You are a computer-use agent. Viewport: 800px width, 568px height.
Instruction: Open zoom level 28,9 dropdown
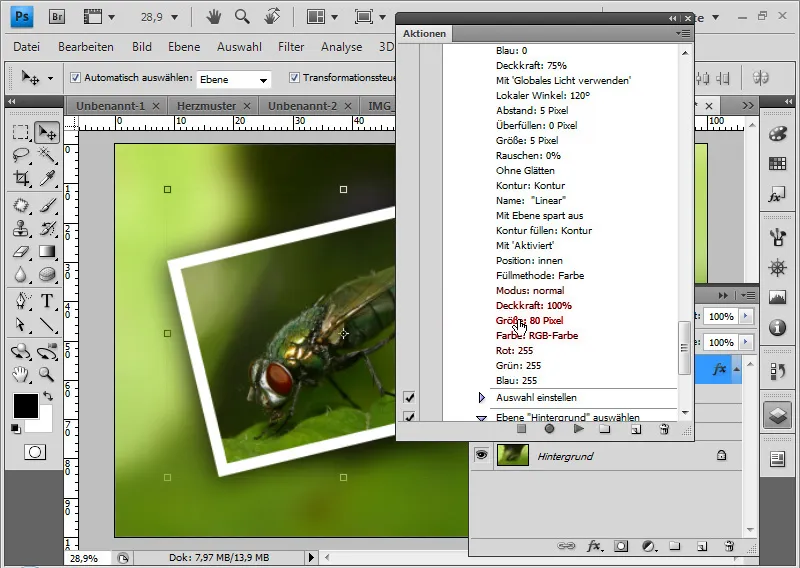[x=174, y=17]
